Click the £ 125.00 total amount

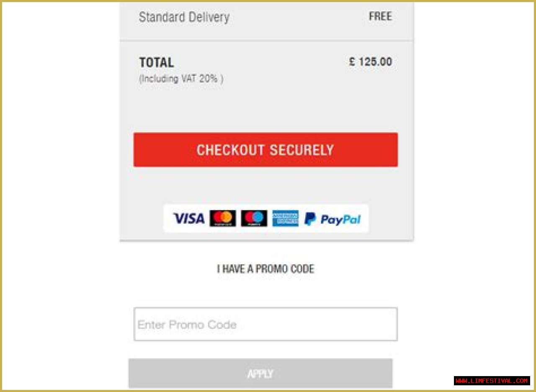coord(371,62)
